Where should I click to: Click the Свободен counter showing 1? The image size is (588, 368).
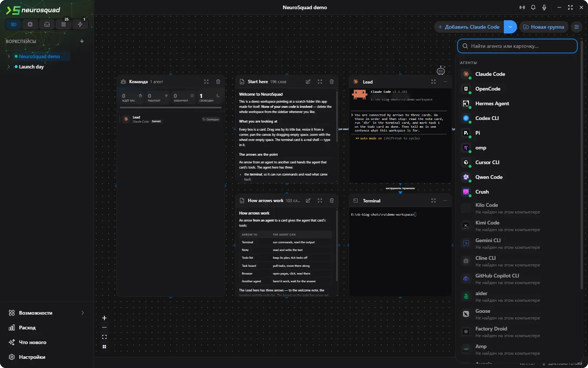[x=209, y=98]
